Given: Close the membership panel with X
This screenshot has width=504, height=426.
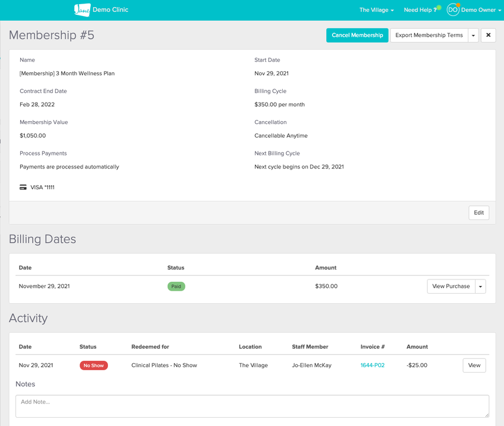Looking at the screenshot, I should click(488, 36).
